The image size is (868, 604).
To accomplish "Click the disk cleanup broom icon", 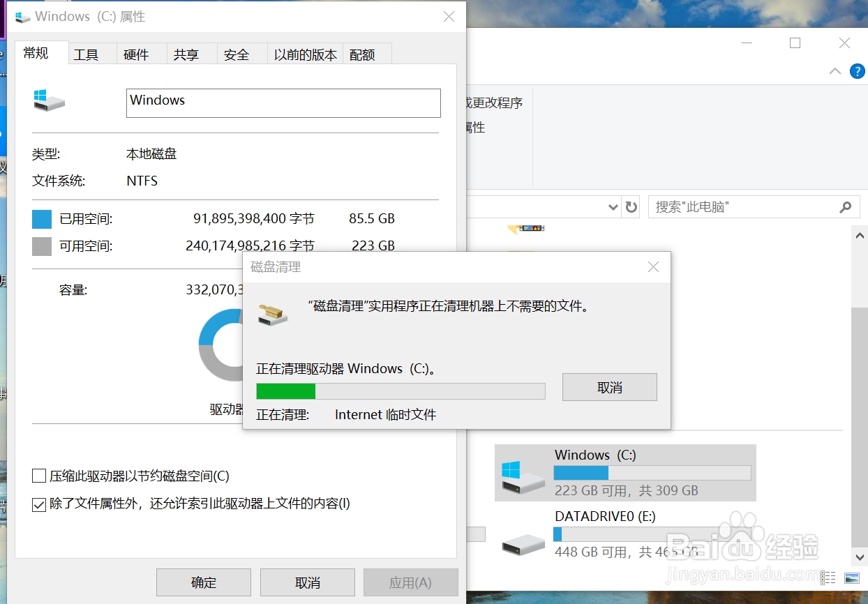I will [x=274, y=314].
